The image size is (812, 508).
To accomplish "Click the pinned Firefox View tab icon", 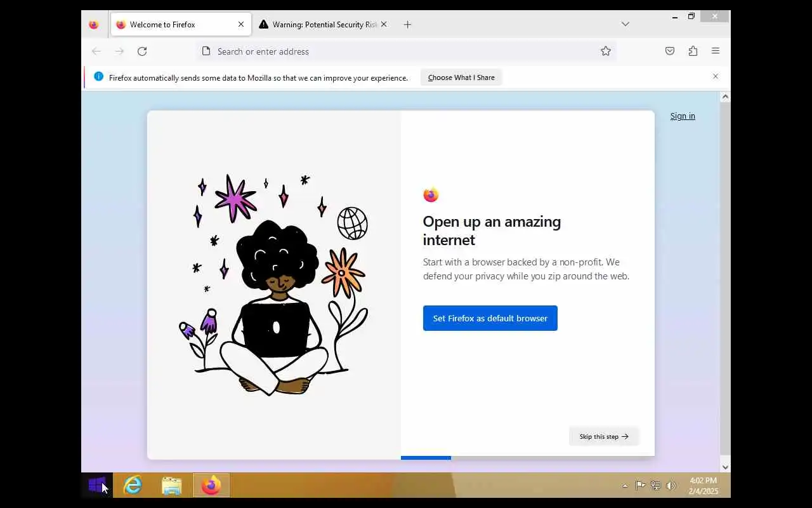I will tap(94, 25).
